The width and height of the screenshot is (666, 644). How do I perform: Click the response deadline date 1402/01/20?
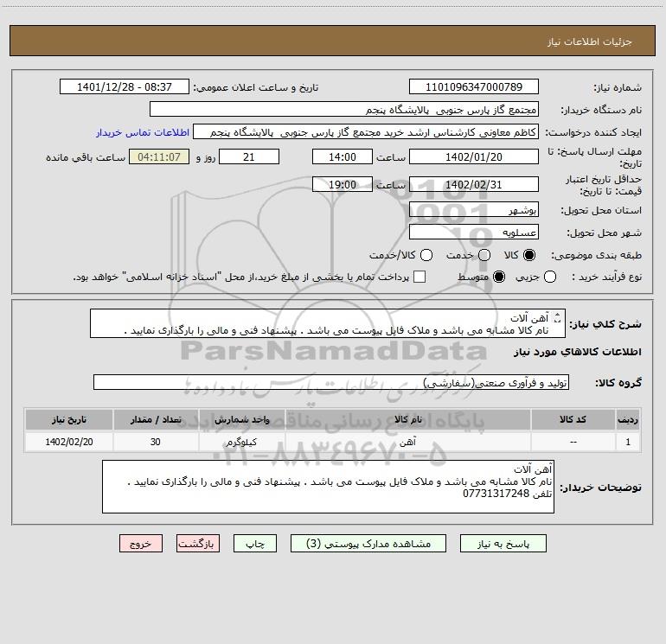tap(474, 156)
